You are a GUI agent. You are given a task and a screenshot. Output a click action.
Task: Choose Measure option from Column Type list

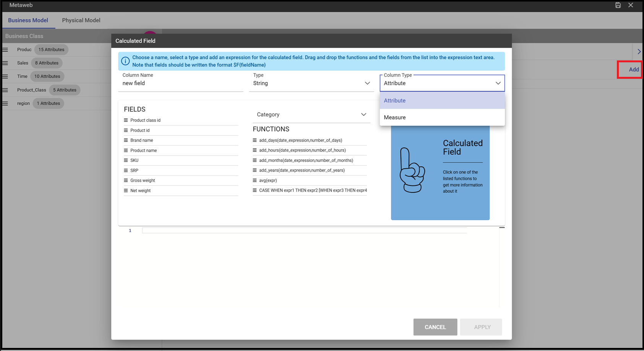click(442, 117)
